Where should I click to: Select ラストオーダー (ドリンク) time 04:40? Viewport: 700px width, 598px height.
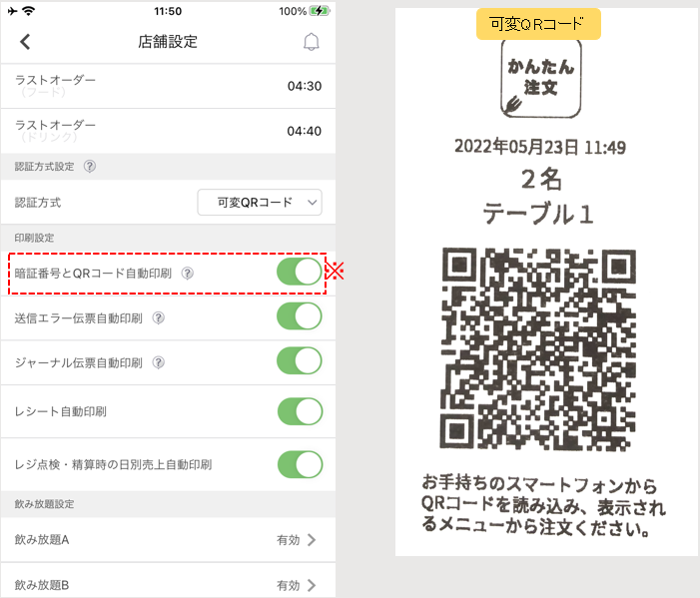point(304,131)
